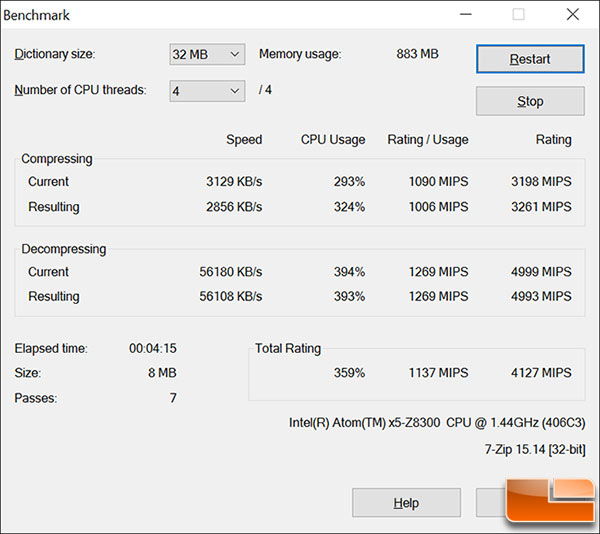The image size is (600, 534).
Task: Click the Compressing group title
Action: (x=57, y=159)
